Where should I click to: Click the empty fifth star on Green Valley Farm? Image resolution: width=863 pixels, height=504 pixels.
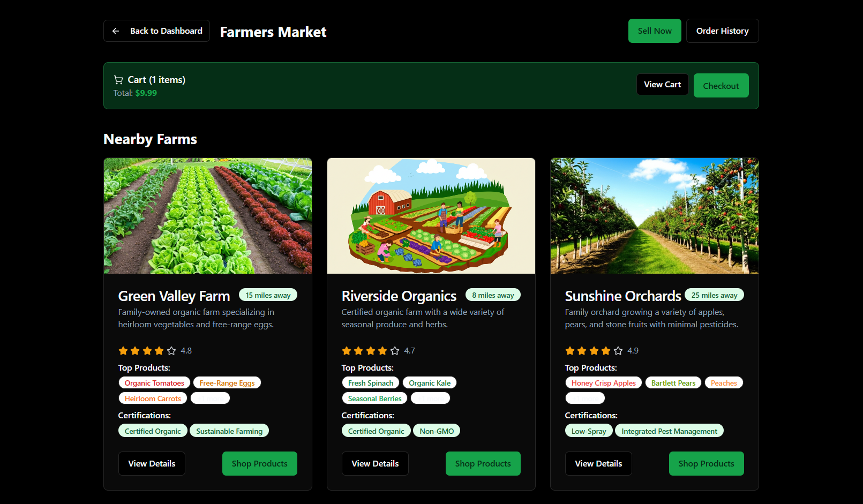click(171, 351)
